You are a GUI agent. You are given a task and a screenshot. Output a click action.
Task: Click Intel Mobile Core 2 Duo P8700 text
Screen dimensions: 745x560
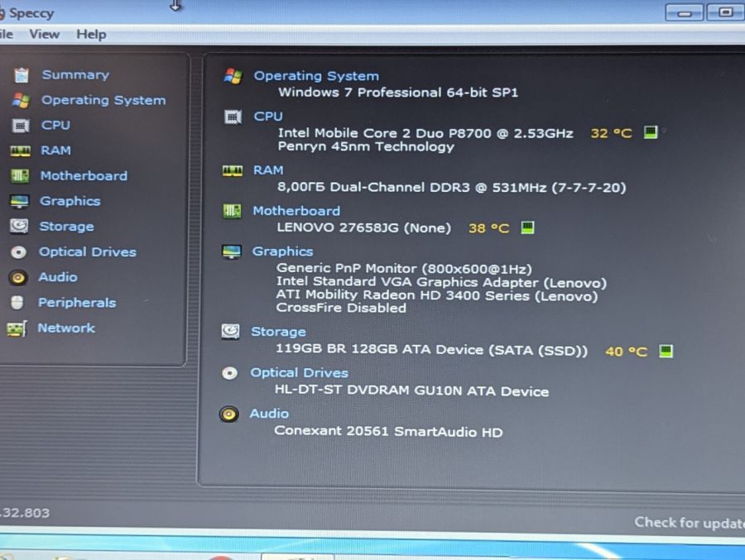pyautogui.click(x=425, y=133)
